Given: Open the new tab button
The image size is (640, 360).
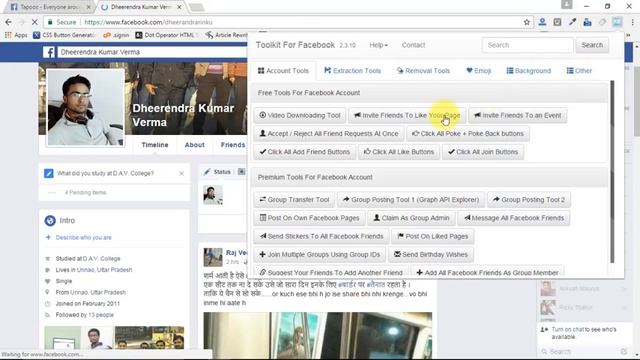Looking at the screenshot, I should (x=197, y=7).
